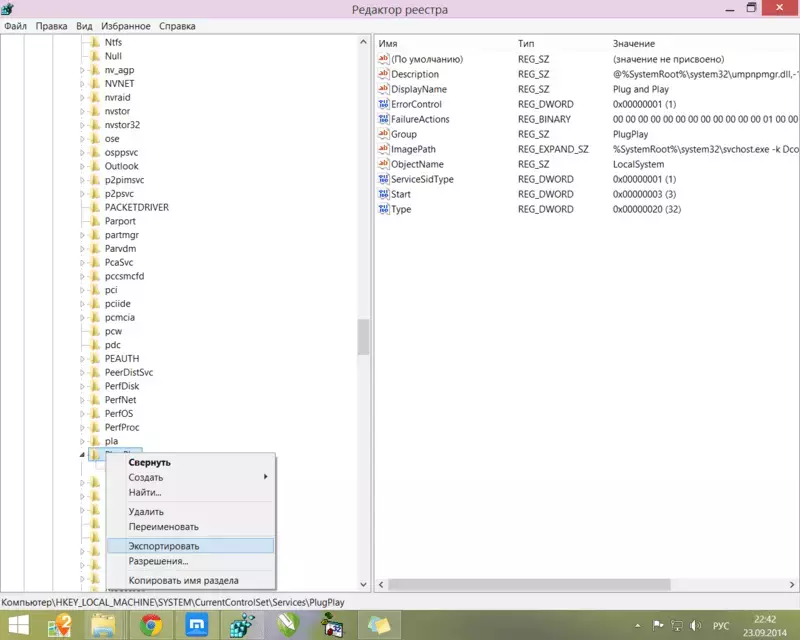The height and width of the screenshot is (640, 800).
Task: Open the Файл menu
Action: coord(15,26)
